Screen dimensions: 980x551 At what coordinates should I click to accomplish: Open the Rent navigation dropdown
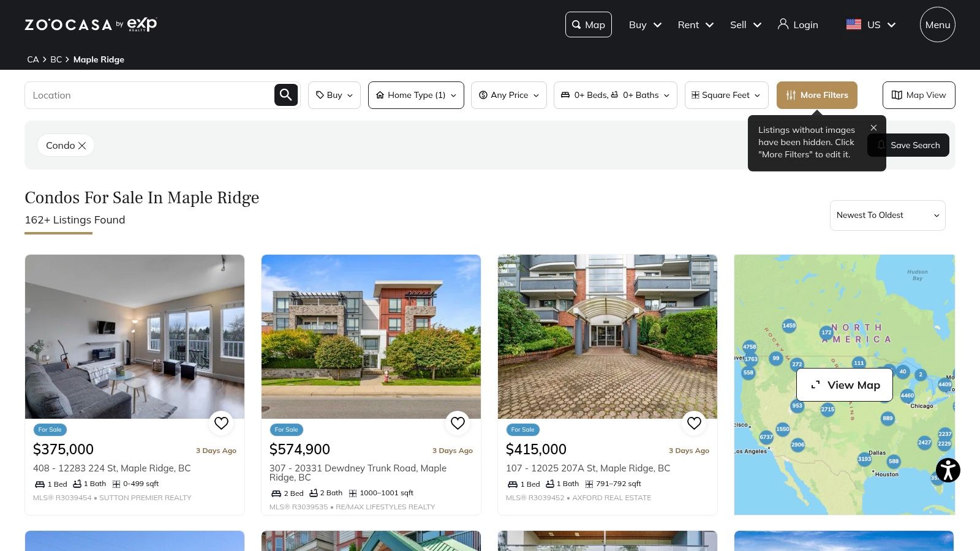pyautogui.click(x=695, y=24)
